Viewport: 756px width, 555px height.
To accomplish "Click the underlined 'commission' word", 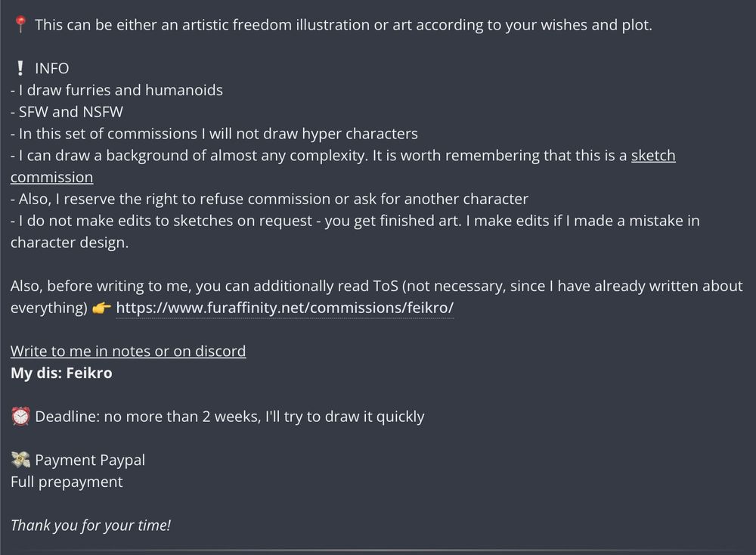I will tap(51, 177).
